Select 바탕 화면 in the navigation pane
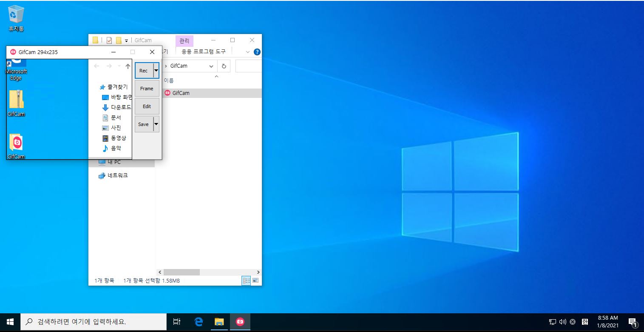 [117, 97]
